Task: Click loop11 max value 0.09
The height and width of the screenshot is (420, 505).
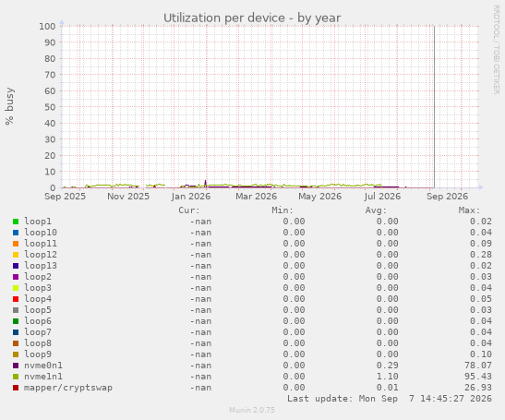Action: pos(481,244)
